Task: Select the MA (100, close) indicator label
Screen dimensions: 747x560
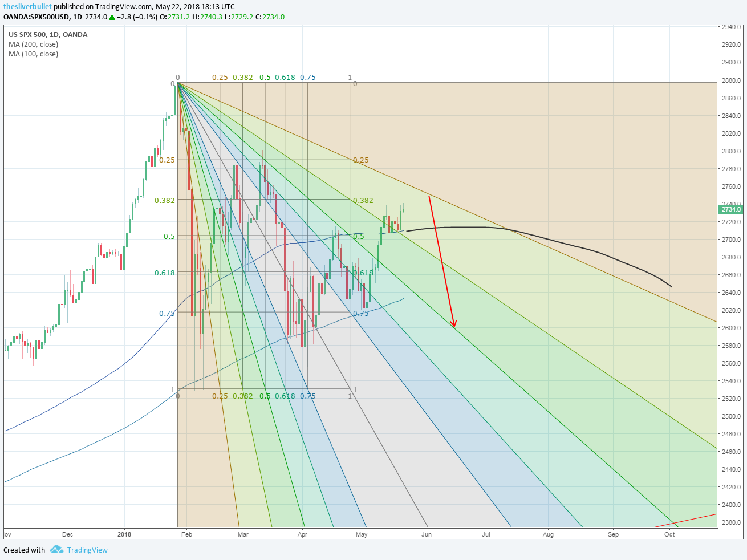Action: coord(33,54)
